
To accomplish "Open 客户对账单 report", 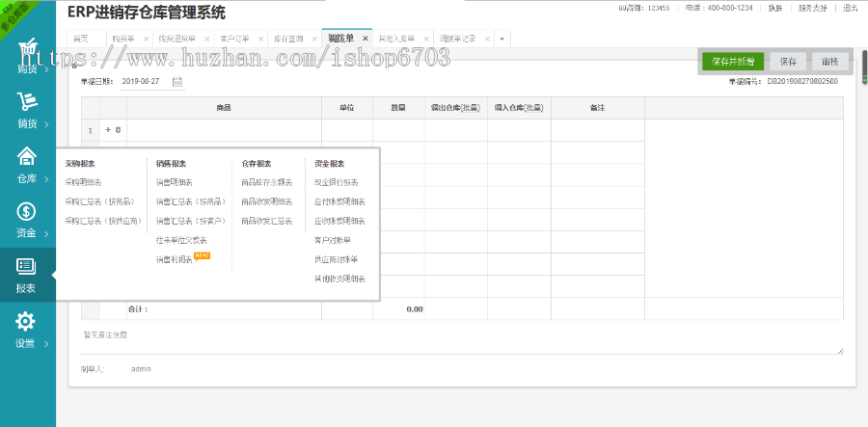I will [x=333, y=240].
